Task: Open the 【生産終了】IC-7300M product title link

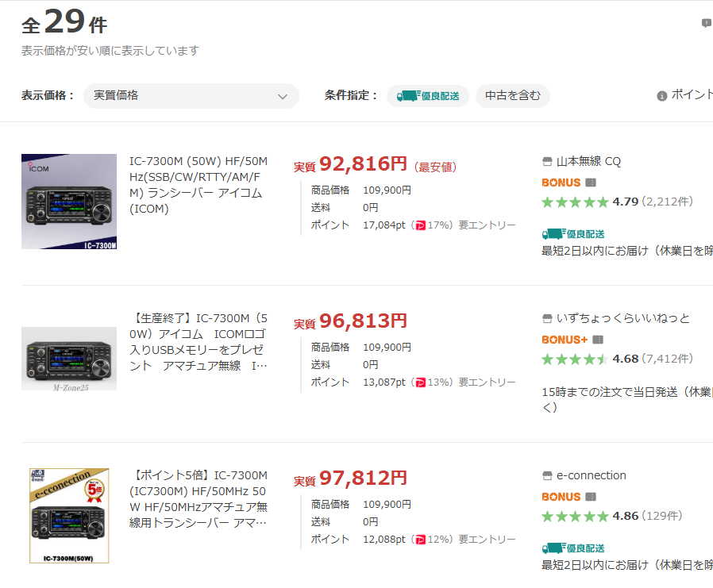Action: pyautogui.click(x=198, y=342)
